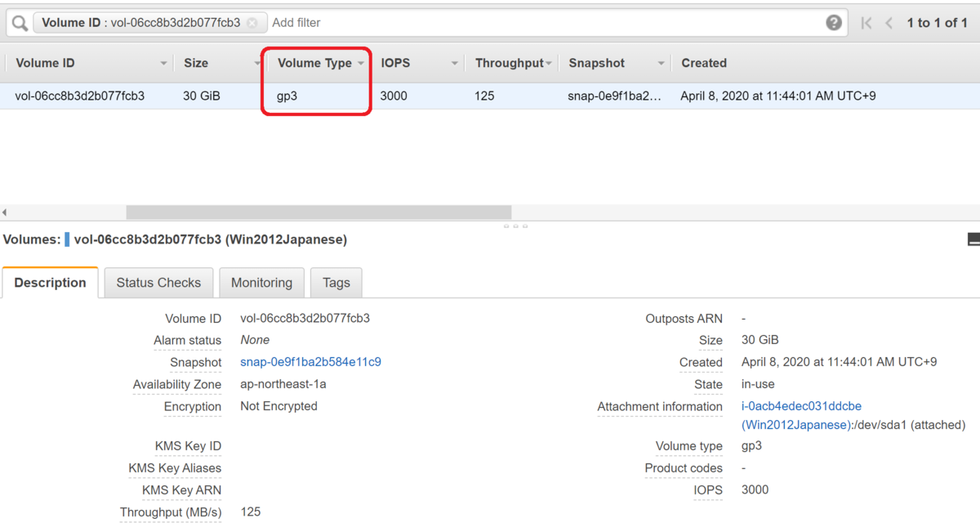Click the 125 throughput table cell

[x=484, y=96]
